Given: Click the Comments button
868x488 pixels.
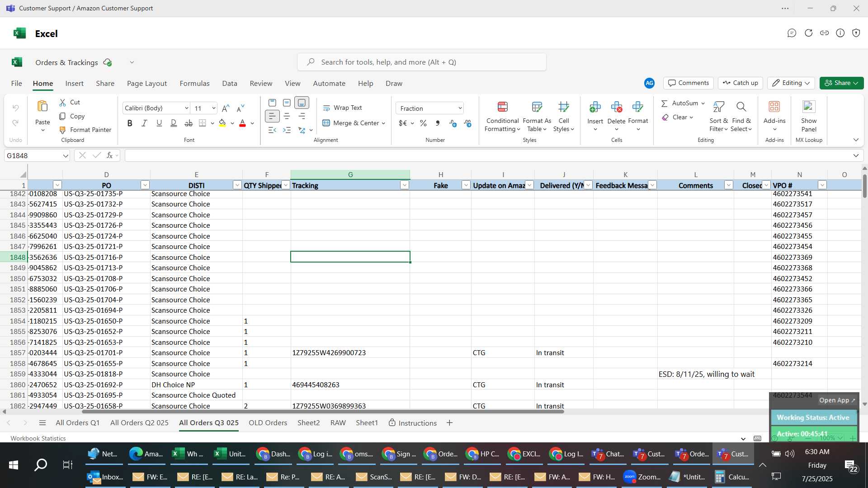Looking at the screenshot, I should pyautogui.click(x=689, y=83).
